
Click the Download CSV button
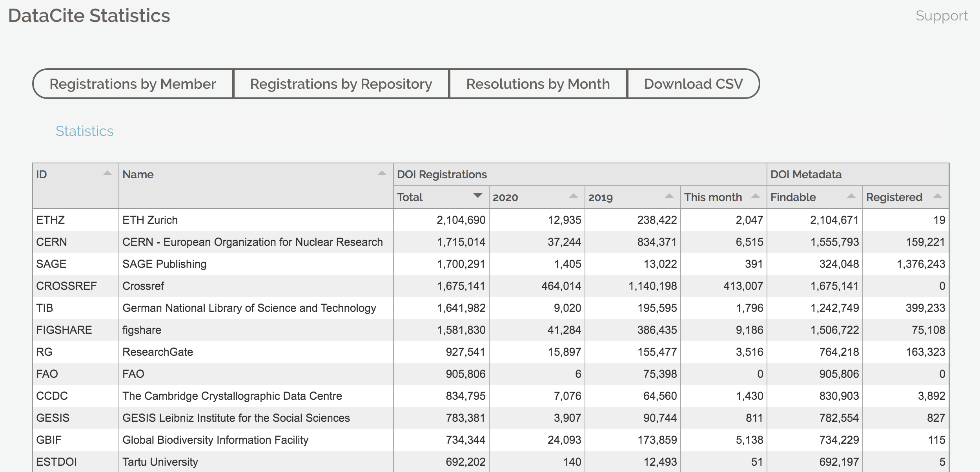[x=694, y=84]
